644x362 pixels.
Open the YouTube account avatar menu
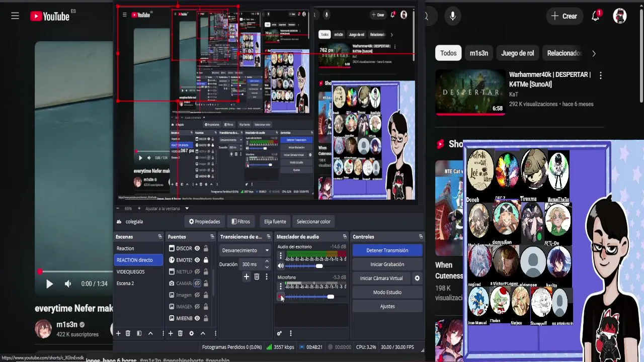620,16
